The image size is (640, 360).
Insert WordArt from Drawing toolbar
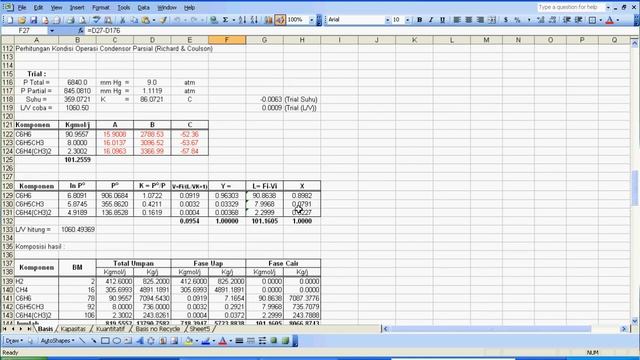click(x=140, y=340)
